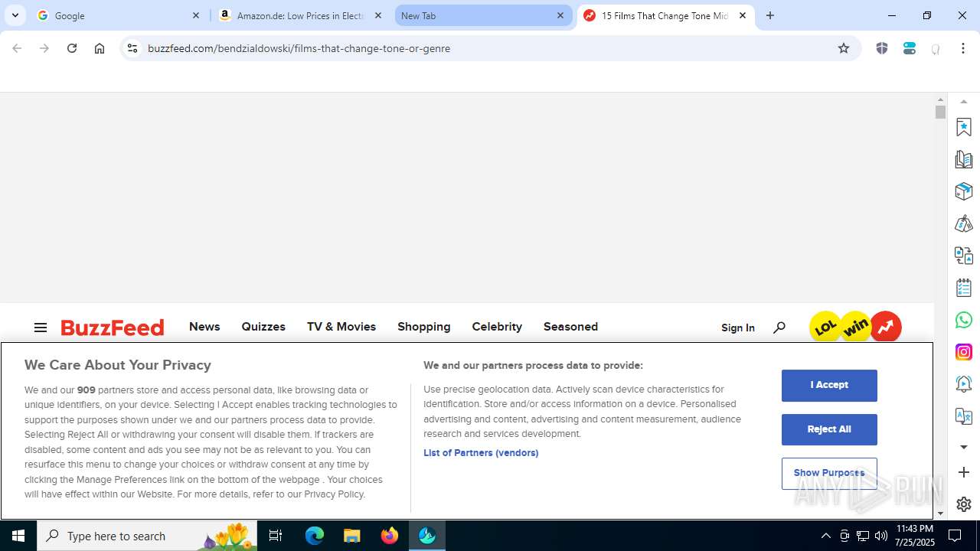Click the Show Purposes button
The image size is (980, 551).
(x=829, y=473)
